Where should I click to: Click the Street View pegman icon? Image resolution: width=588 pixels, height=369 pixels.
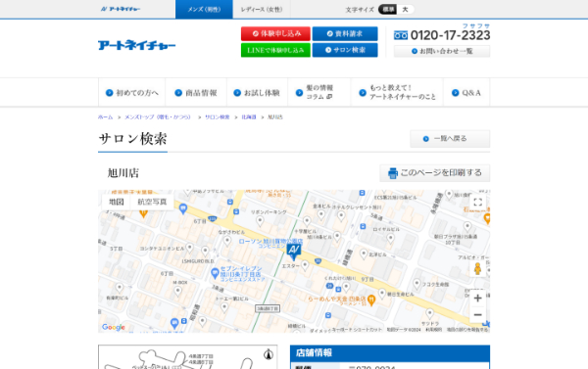coord(478,269)
